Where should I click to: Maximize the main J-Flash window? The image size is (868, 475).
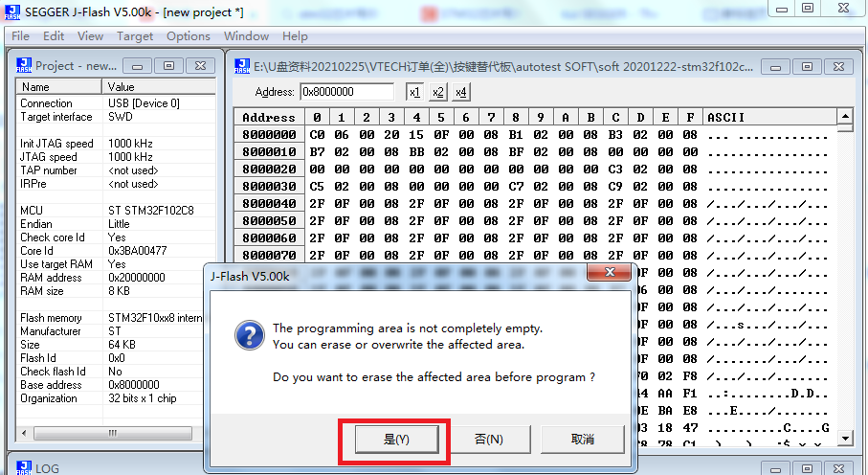click(808, 8)
